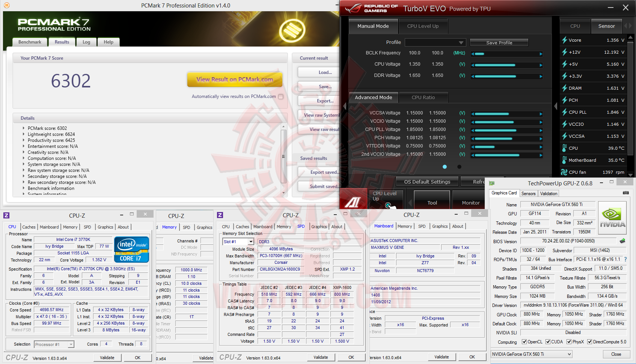This screenshot has width=636, height=364.
Task: Expand the Lightweight score: 6624 row
Action: pos(24,134)
